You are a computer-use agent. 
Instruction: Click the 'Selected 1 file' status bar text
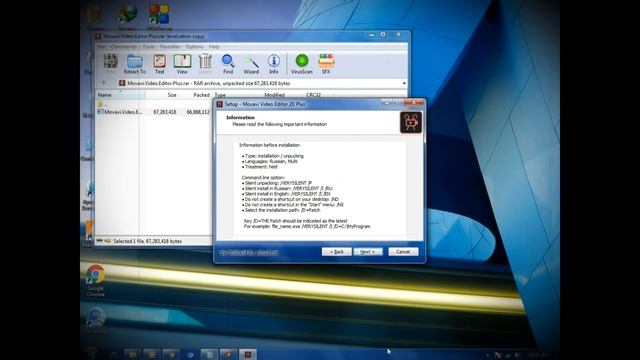[147, 241]
